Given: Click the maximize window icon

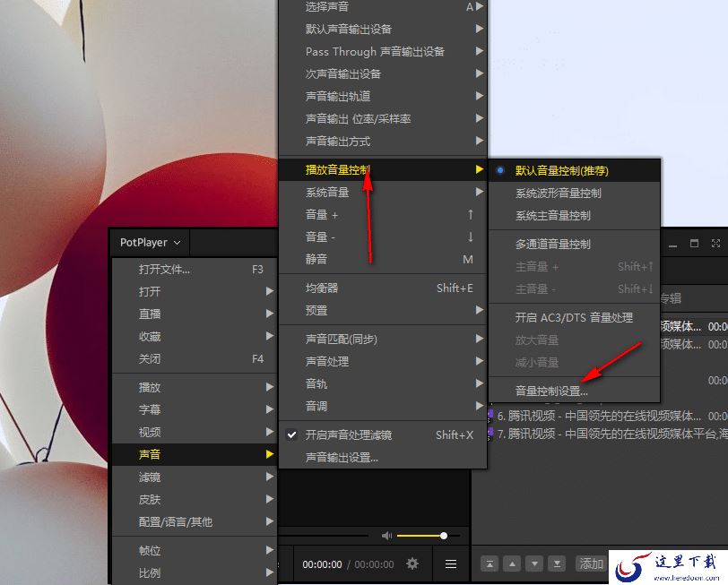Looking at the screenshot, I should tap(695, 243).
